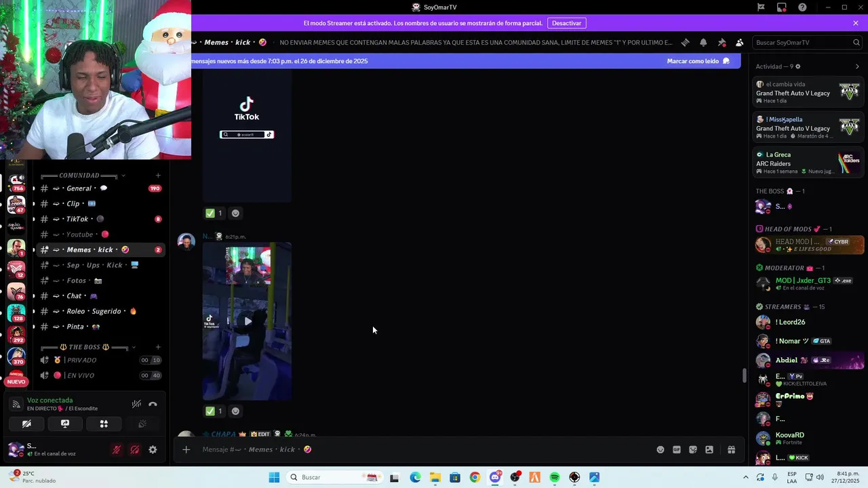Click the message input field
Screen dimensions: 868x488
point(420,449)
